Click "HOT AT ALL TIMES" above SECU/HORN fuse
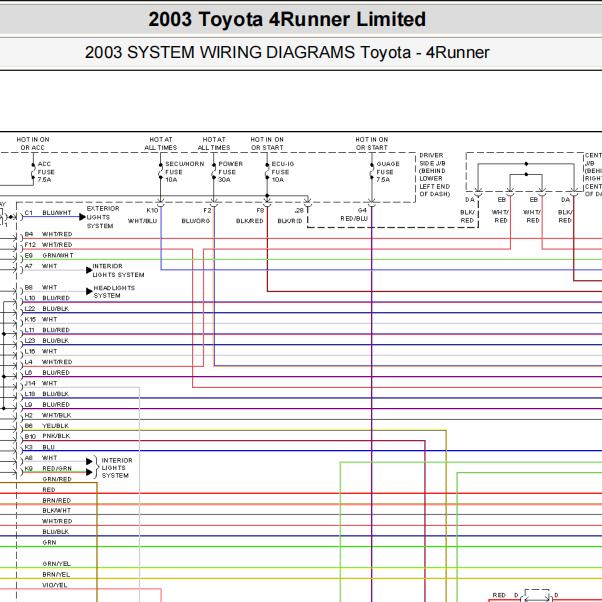The width and height of the screenshot is (602, 602). point(160,144)
